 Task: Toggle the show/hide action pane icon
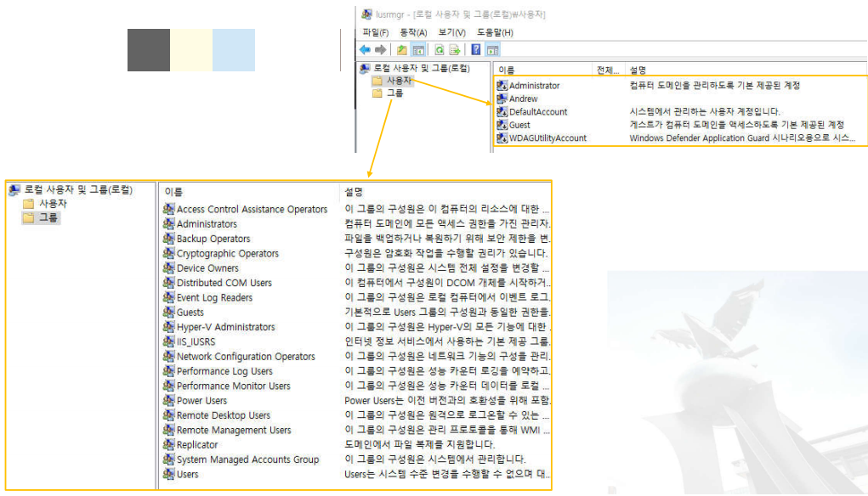pyautogui.click(x=493, y=50)
